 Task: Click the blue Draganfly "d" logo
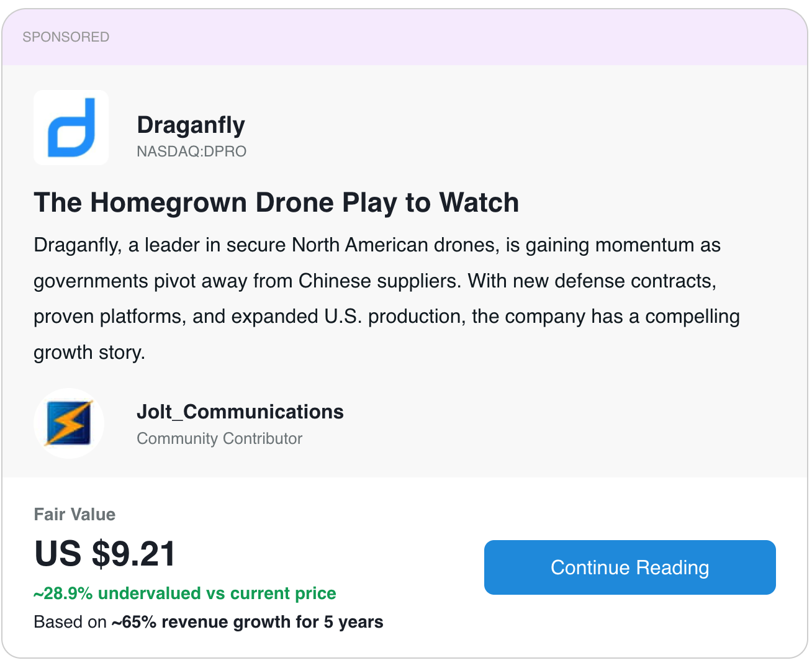[x=71, y=127]
